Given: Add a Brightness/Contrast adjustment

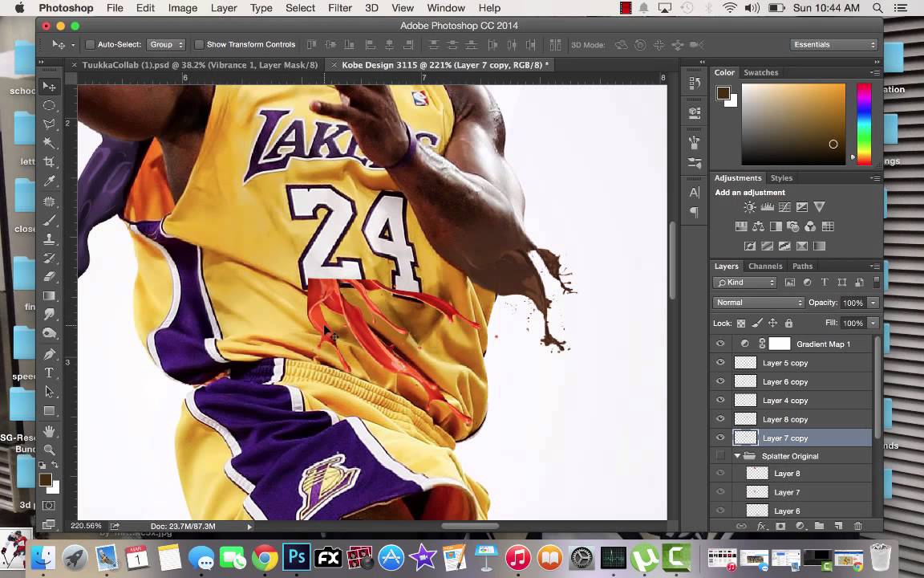Looking at the screenshot, I should (x=750, y=207).
